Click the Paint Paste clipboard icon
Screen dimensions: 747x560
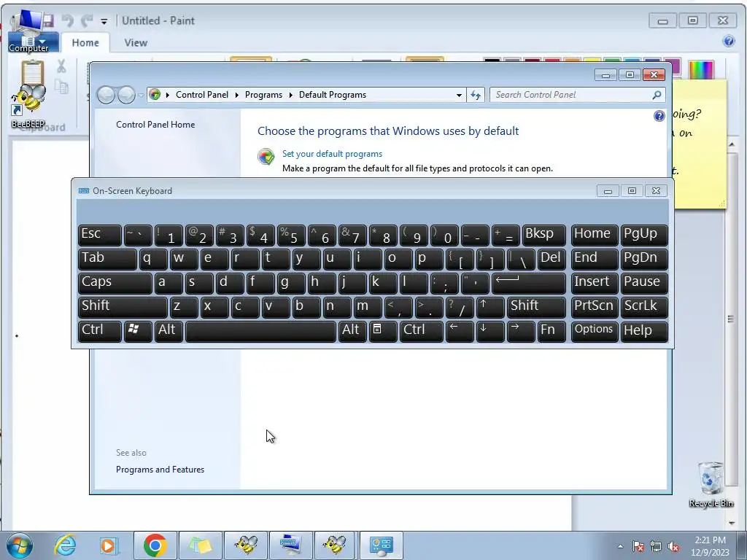[x=32, y=73]
